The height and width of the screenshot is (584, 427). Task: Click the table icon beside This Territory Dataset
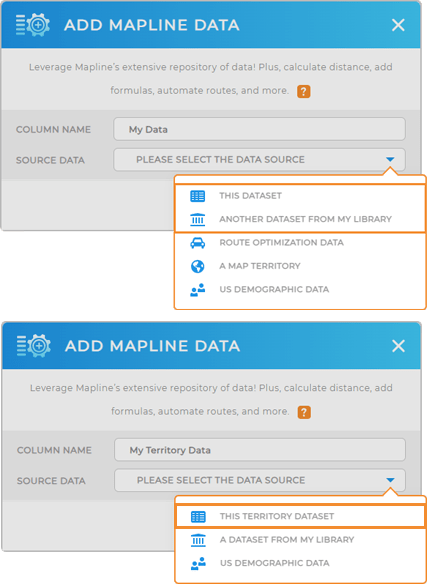198,517
